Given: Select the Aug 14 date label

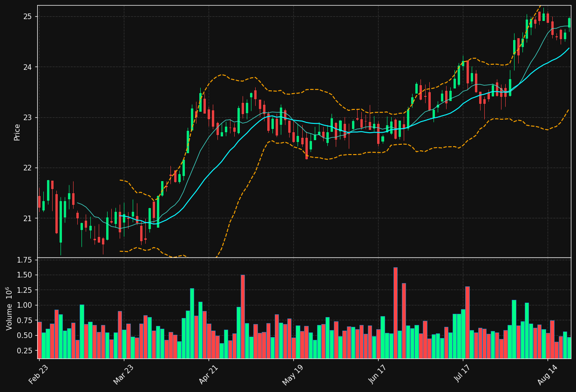Looking at the screenshot, I should pyautogui.click(x=547, y=374).
